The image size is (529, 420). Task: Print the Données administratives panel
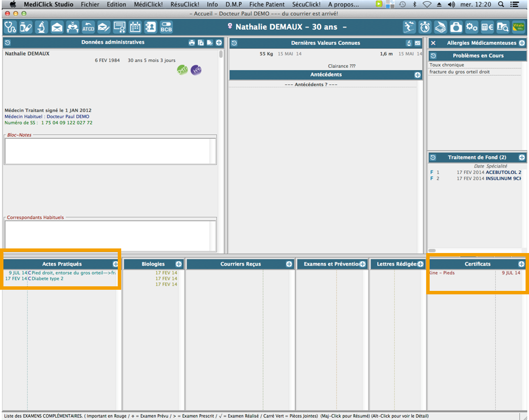(x=192, y=43)
